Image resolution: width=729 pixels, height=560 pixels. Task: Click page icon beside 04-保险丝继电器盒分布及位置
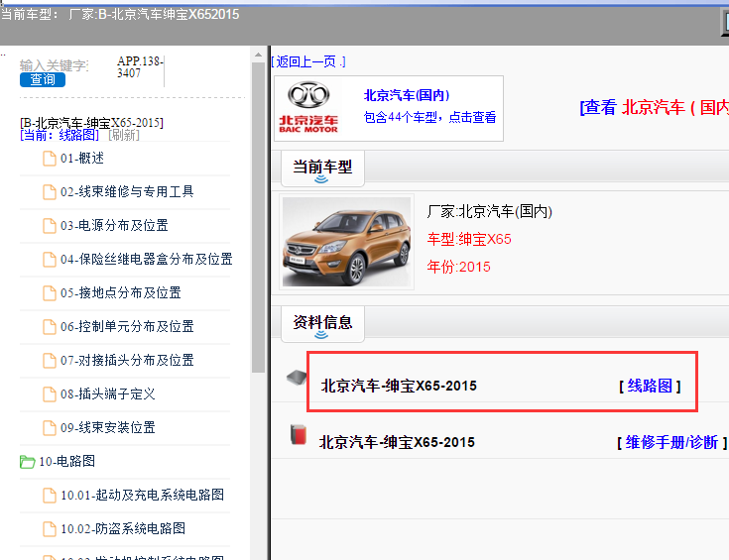[50, 260]
